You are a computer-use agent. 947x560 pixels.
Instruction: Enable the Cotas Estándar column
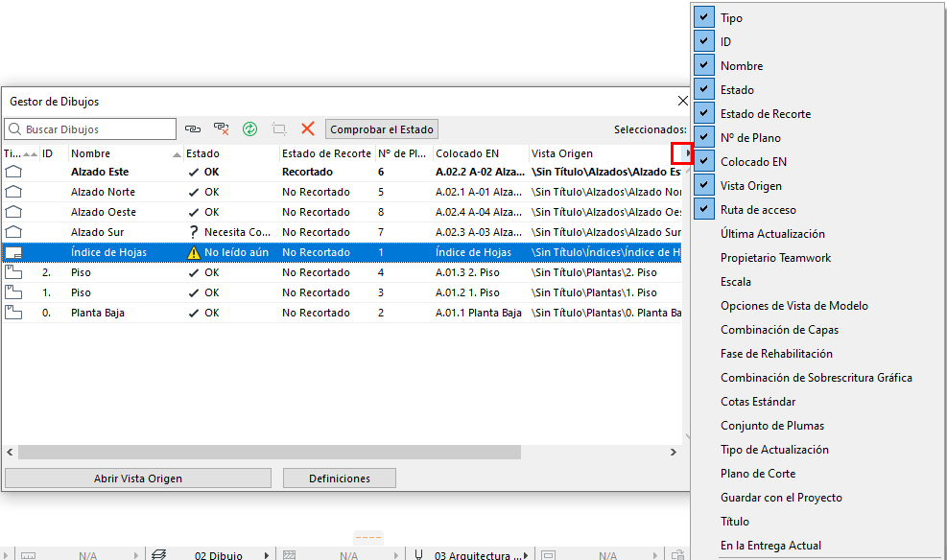click(x=758, y=401)
